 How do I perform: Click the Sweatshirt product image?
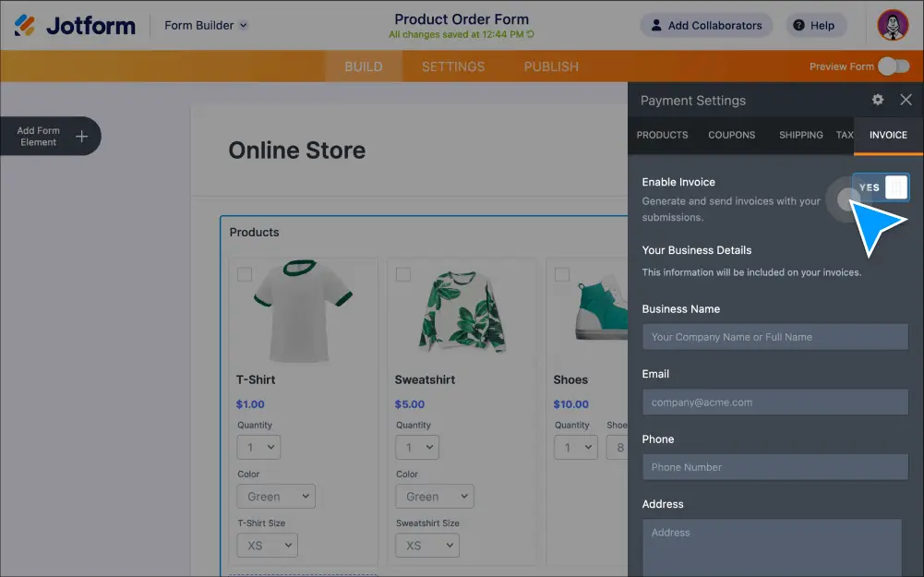(462, 311)
